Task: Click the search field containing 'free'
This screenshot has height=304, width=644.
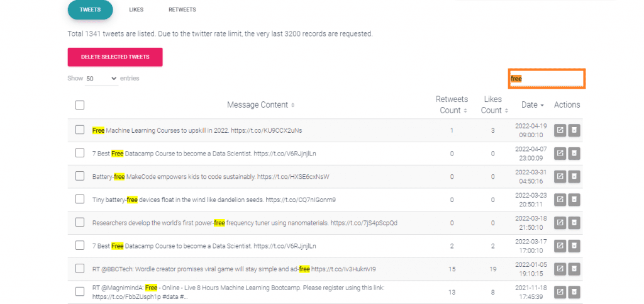Action: click(547, 79)
